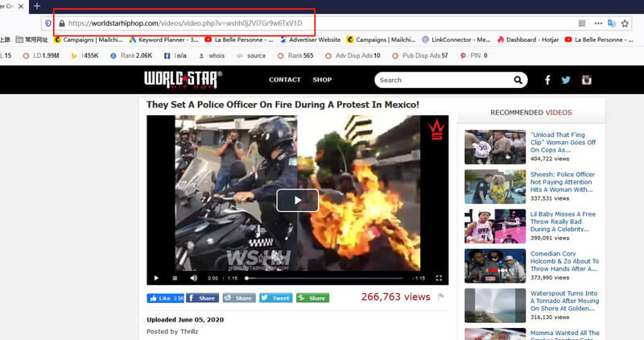Image resolution: width=644 pixels, height=340 pixels.
Task: Open the WorldStar Facebook page icon
Action: coord(547,81)
